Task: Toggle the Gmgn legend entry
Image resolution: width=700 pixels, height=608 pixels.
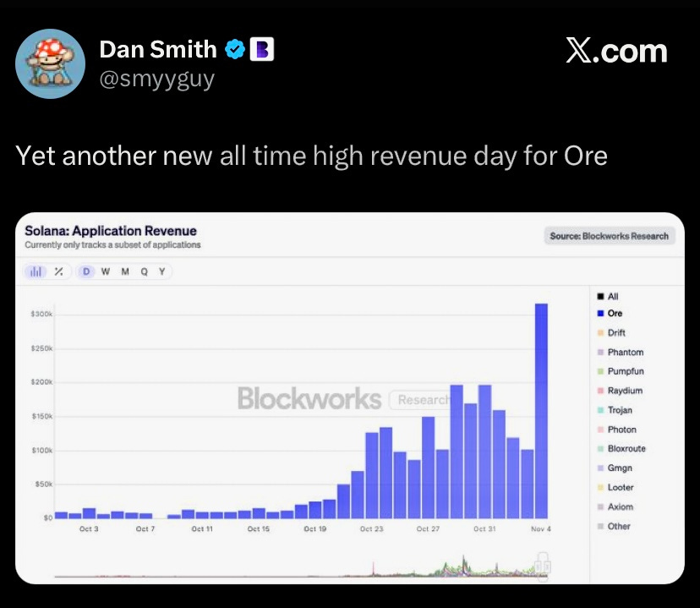Action: (x=615, y=468)
